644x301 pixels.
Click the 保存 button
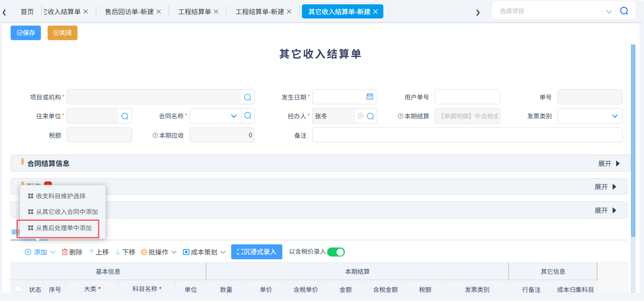[x=26, y=33]
